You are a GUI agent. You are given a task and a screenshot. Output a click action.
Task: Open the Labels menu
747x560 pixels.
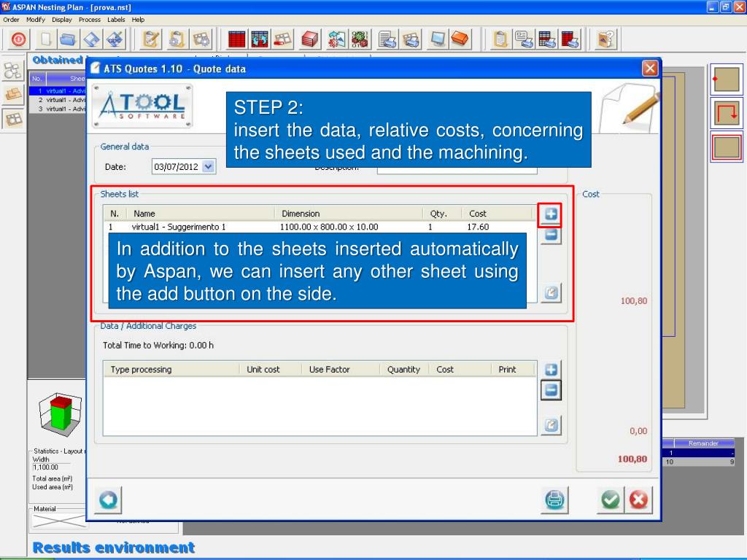pyautogui.click(x=116, y=20)
